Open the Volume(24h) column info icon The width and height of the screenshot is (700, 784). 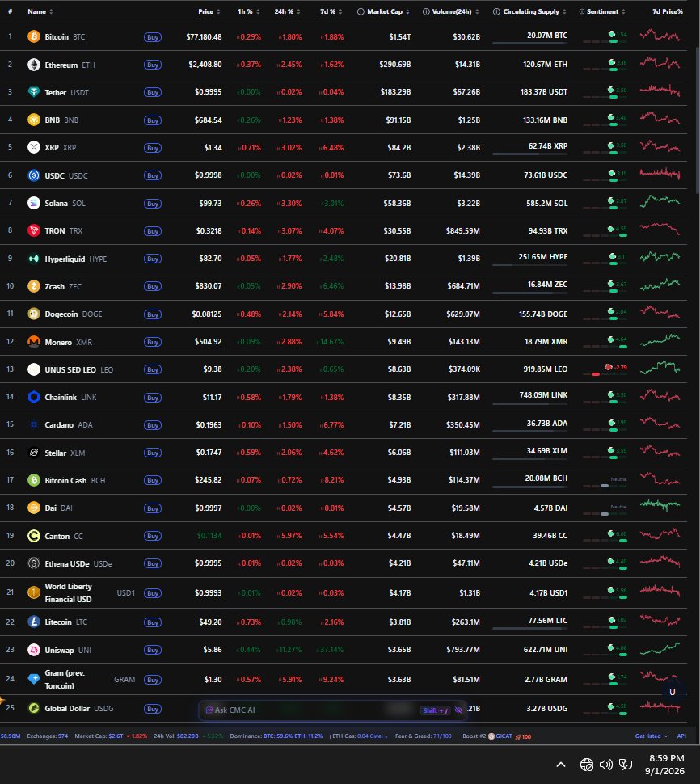[x=426, y=11]
